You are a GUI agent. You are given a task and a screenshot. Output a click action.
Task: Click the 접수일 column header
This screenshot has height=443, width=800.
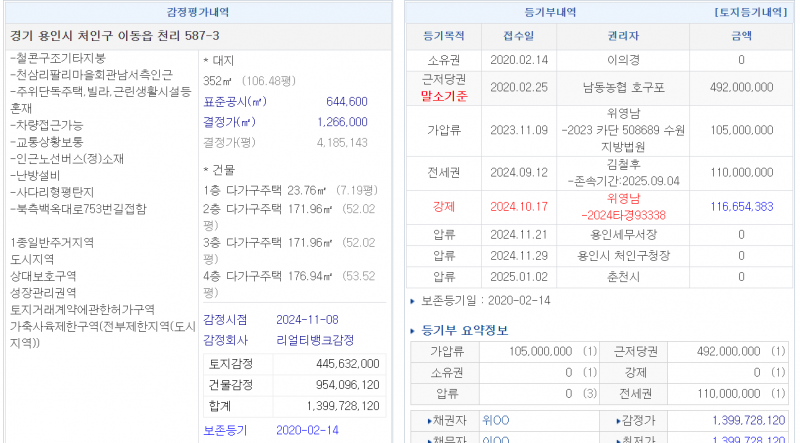click(517, 35)
